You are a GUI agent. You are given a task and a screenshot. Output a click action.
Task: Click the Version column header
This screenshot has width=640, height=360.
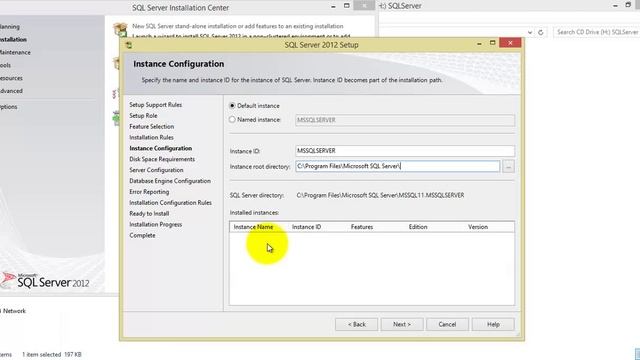(x=478, y=227)
